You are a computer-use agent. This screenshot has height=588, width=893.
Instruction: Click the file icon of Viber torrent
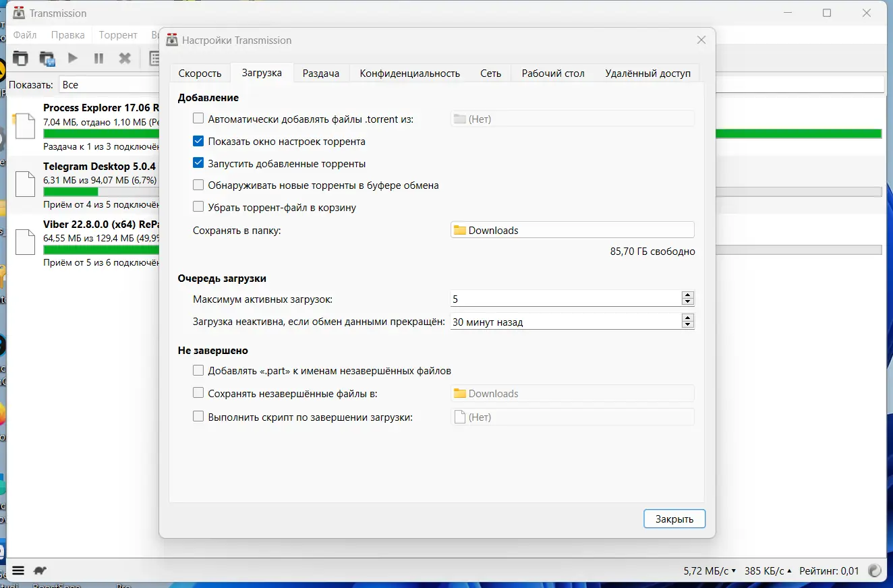(x=25, y=242)
